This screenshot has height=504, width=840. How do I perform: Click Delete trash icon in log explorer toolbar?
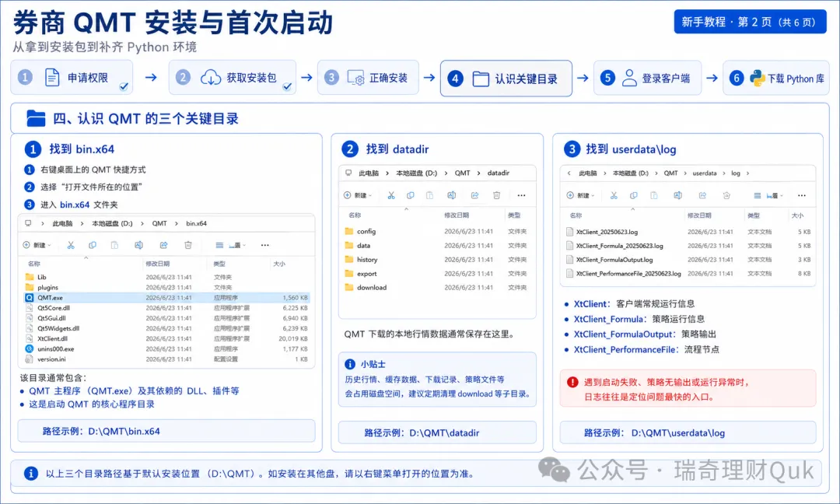click(x=726, y=195)
